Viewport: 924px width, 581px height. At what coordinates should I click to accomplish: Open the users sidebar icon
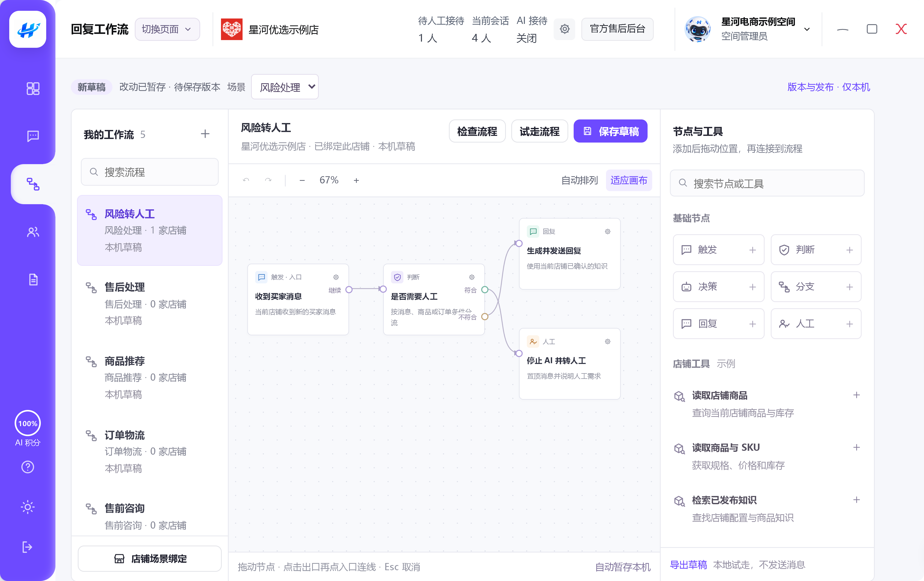click(x=33, y=232)
